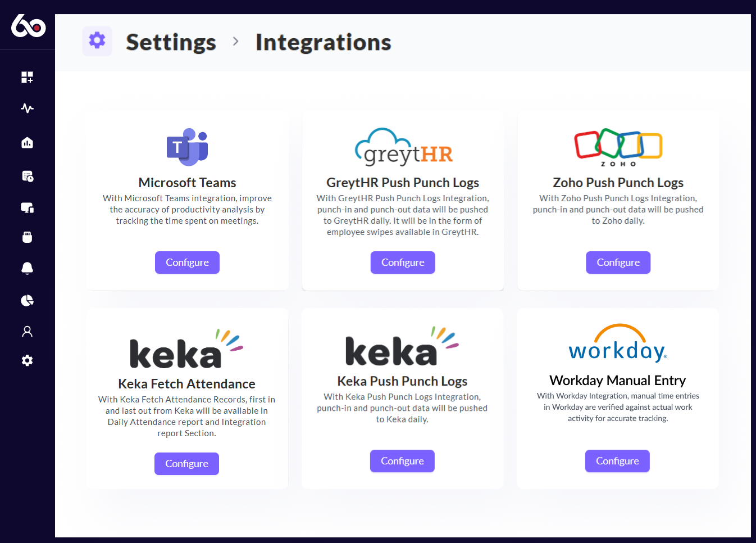The height and width of the screenshot is (543, 756).
Task: Click the Integrations breadcrumb title
Action: (324, 42)
